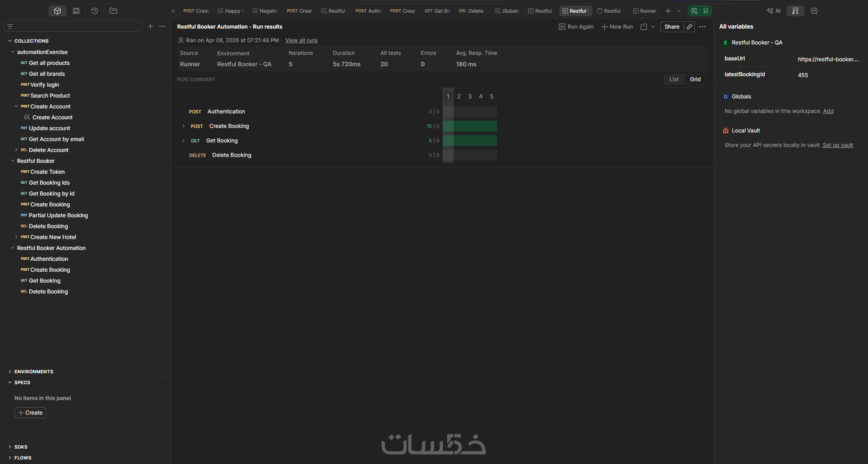The height and width of the screenshot is (464, 868).
Task: Open the Verify login request
Action: [x=44, y=85]
